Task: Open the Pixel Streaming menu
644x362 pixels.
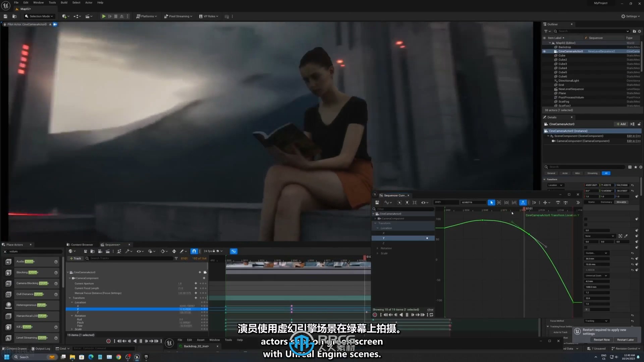Action: (x=178, y=16)
